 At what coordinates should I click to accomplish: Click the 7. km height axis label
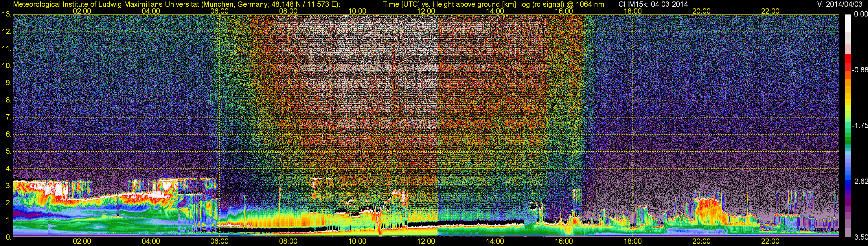pyautogui.click(x=9, y=117)
